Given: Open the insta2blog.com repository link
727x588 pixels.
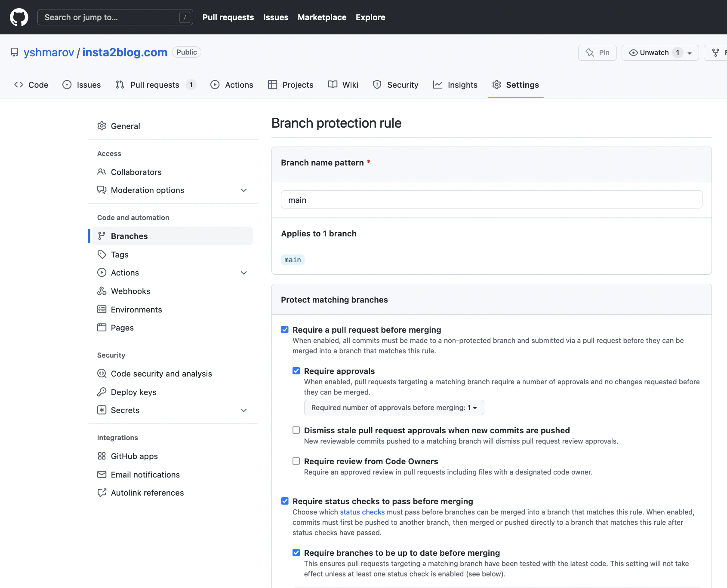Looking at the screenshot, I should pos(125,52).
